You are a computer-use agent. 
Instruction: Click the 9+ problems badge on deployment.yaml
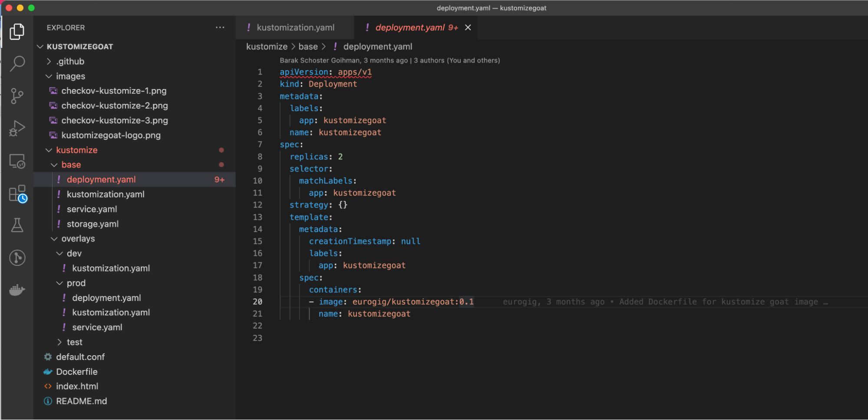[x=219, y=179]
